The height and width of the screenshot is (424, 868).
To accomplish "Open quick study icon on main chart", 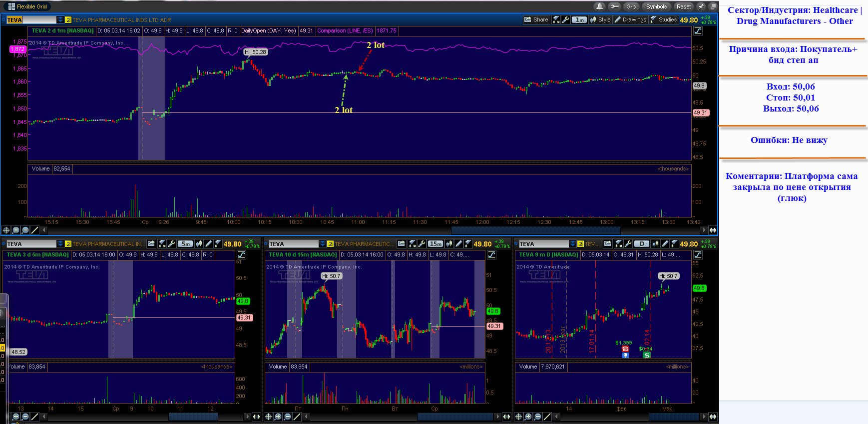I will tap(556, 20).
